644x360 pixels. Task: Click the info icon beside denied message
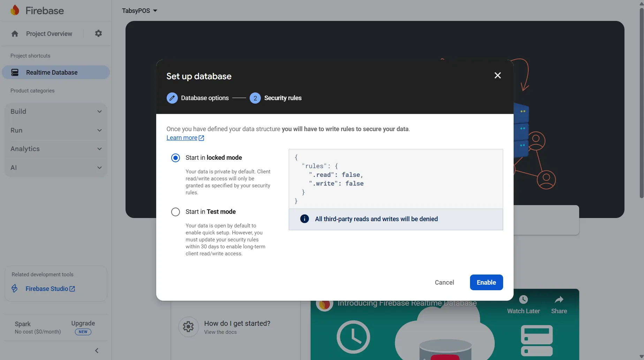click(x=304, y=219)
